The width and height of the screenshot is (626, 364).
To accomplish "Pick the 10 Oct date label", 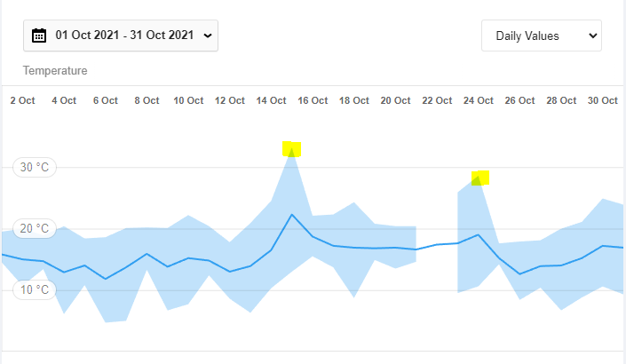I will pos(188,101).
